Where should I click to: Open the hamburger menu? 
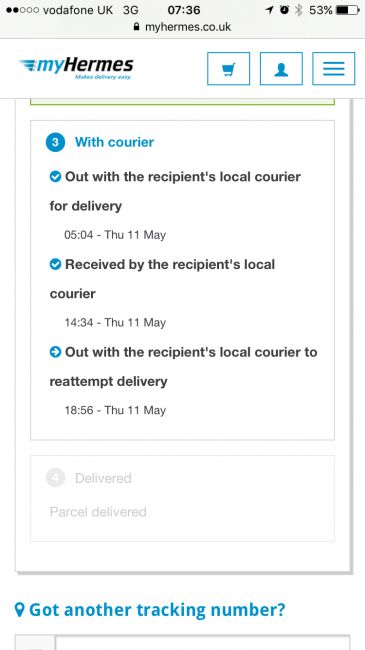333,68
